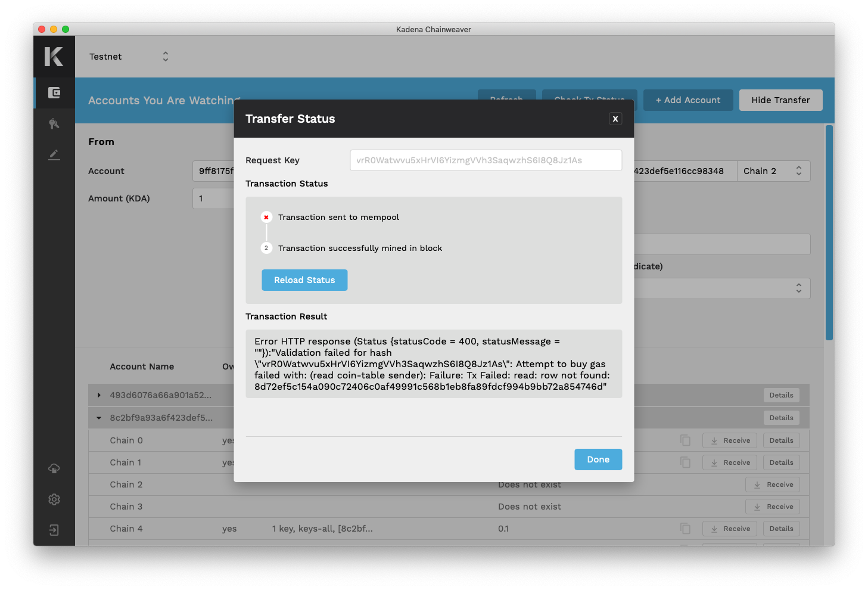Open the Keys section in sidebar
The image size is (868, 590).
click(54, 124)
